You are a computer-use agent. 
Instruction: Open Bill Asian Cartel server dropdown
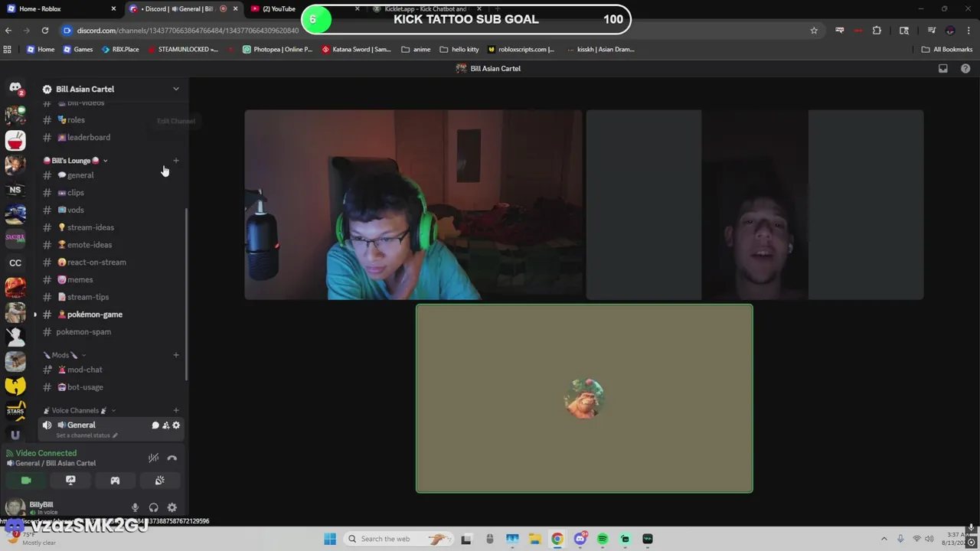pyautogui.click(x=176, y=89)
